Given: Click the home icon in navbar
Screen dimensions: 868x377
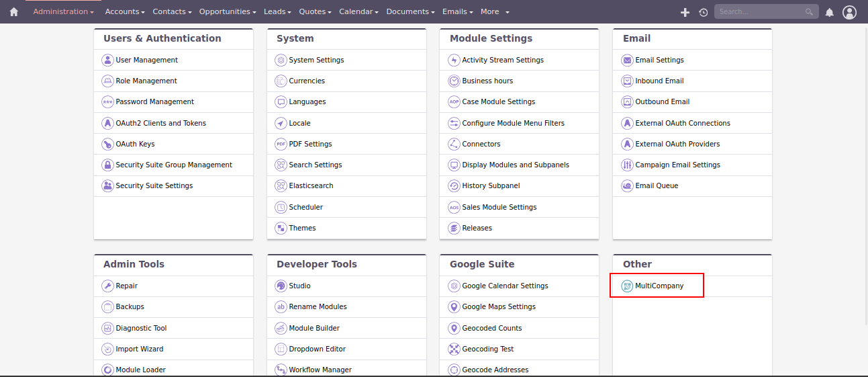Looking at the screenshot, I should 13,12.
